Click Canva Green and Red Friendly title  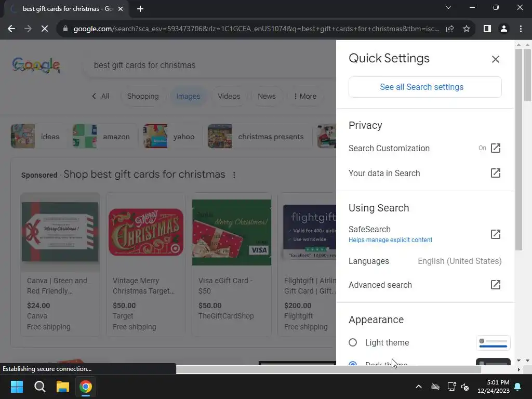pyautogui.click(x=57, y=286)
